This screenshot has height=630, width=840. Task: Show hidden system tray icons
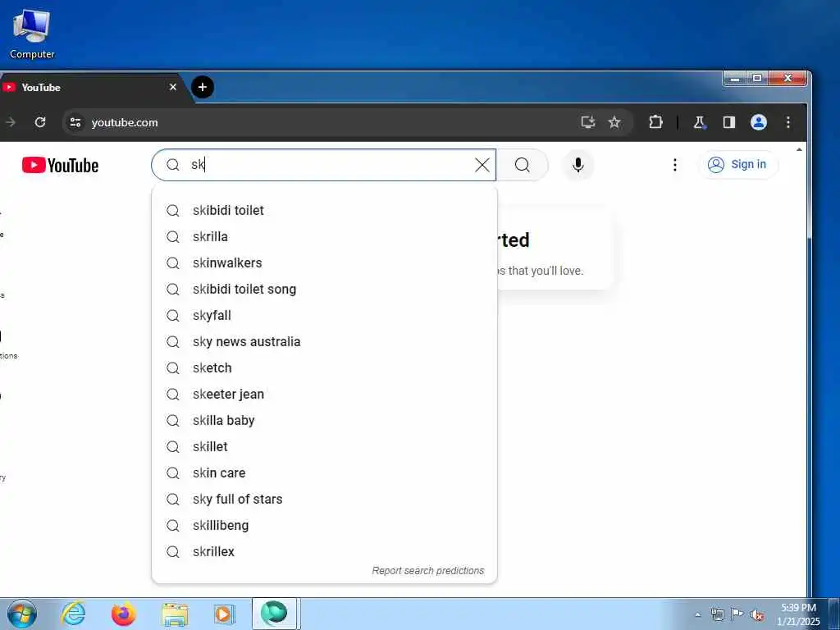pyautogui.click(x=697, y=615)
